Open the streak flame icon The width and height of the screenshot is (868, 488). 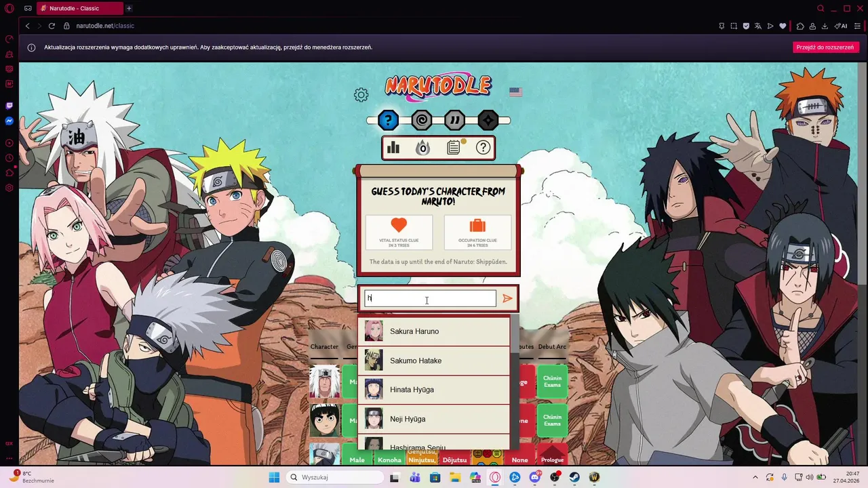point(423,147)
